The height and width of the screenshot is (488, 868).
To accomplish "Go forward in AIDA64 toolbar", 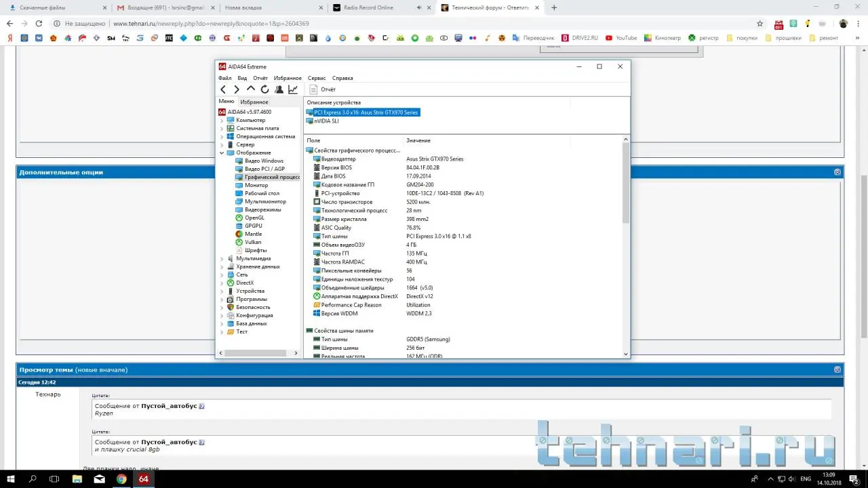I will pyautogui.click(x=237, y=89).
